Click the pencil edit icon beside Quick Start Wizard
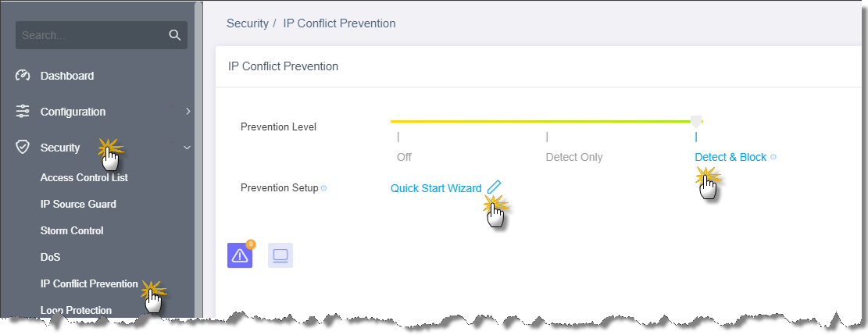Image resolution: width=868 pixels, height=335 pixels. 494,187
